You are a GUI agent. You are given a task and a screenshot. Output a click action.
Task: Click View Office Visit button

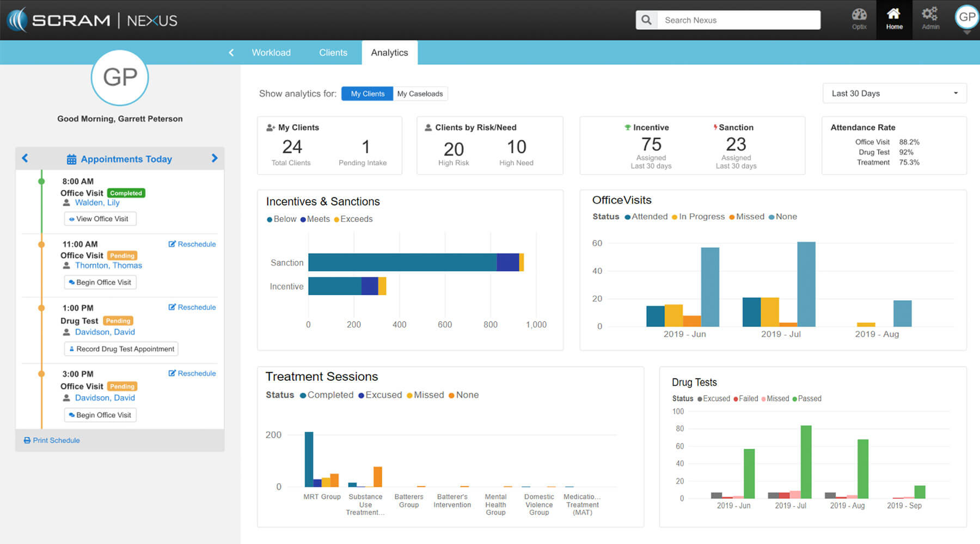point(100,219)
